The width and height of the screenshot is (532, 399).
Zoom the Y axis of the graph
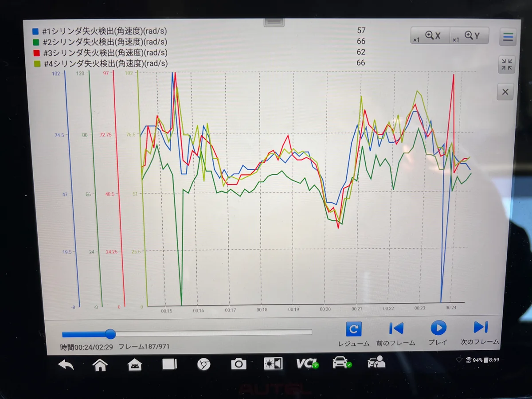(469, 36)
